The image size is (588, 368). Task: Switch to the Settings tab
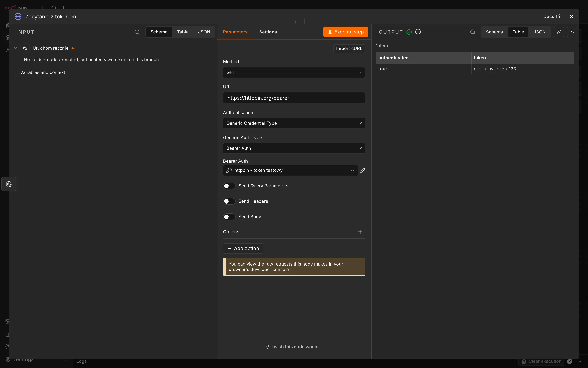(x=268, y=32)
